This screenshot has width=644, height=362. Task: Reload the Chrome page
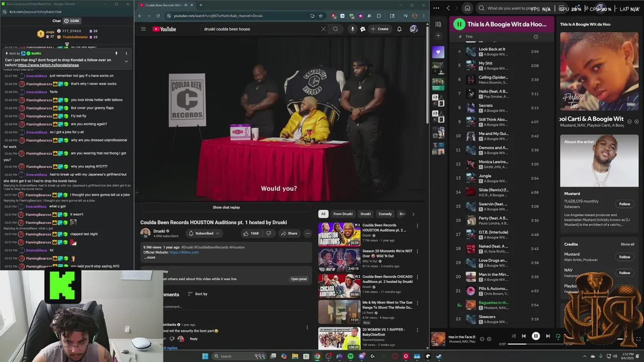[157, 16]
